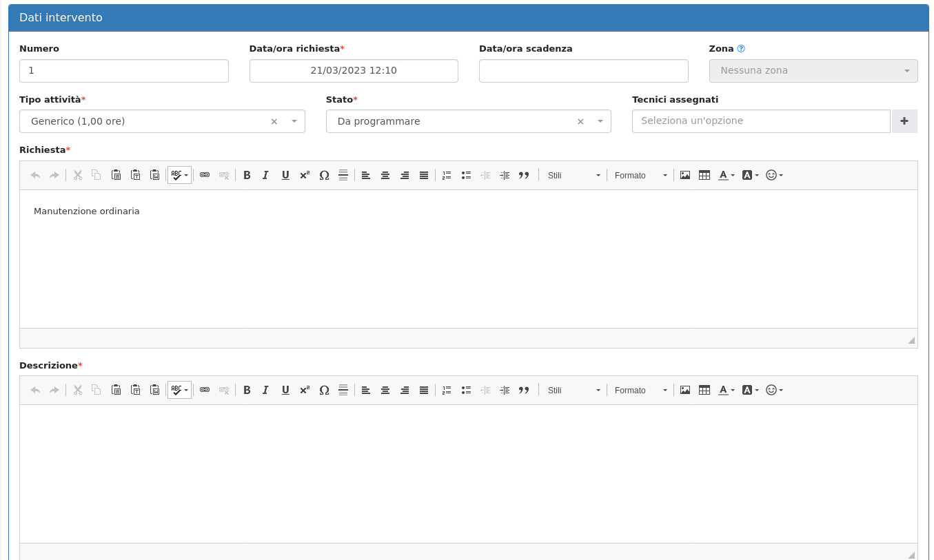Expand the Stato dropdown
Image resolution: width=934 pixels, height=560 pixels.
point(600,121)
